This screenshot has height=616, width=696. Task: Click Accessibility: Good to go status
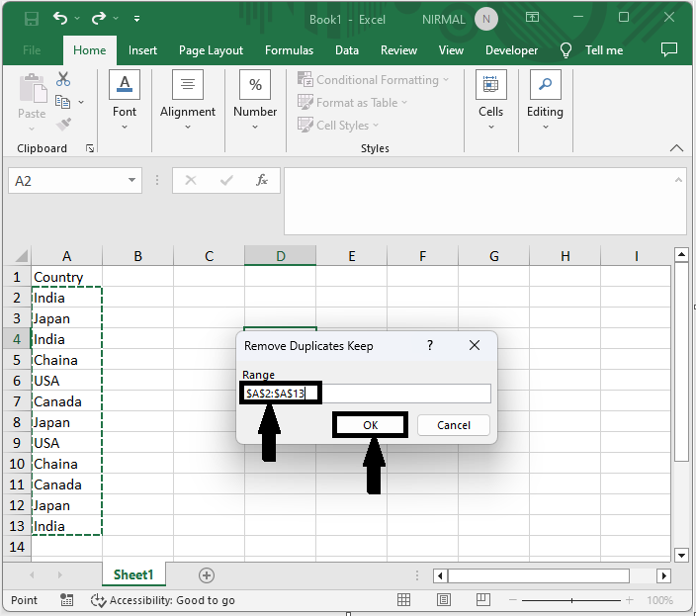162,600
